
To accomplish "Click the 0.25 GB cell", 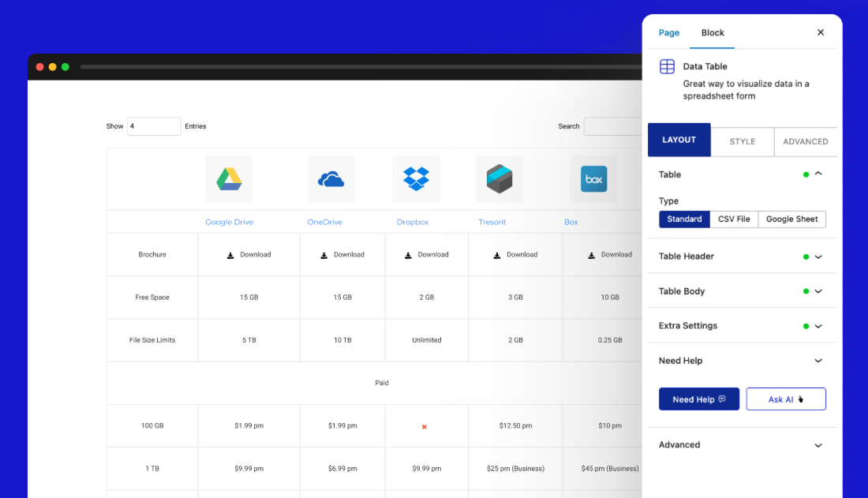I will [x=603, y=340].
